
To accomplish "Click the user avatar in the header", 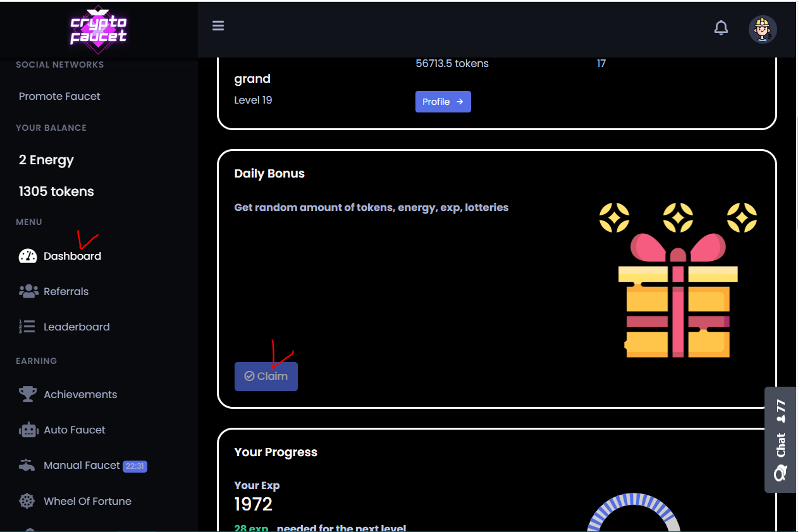I will pos(763,29).
